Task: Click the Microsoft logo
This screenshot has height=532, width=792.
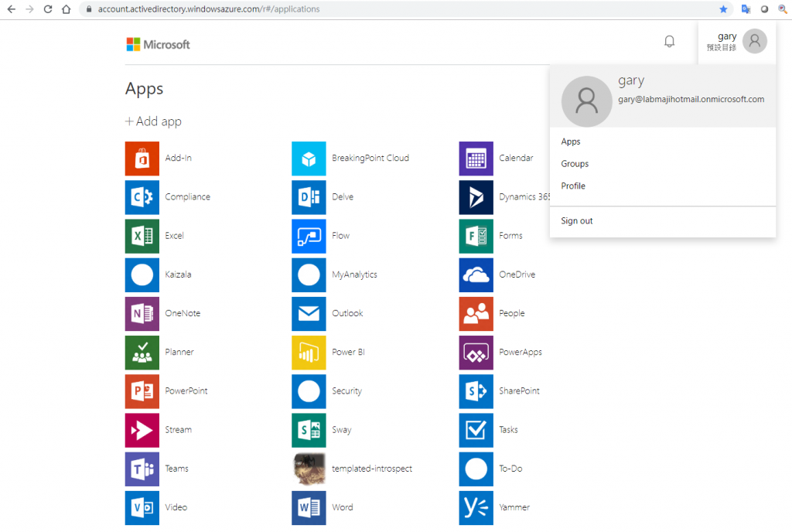Action: [158, 44]
